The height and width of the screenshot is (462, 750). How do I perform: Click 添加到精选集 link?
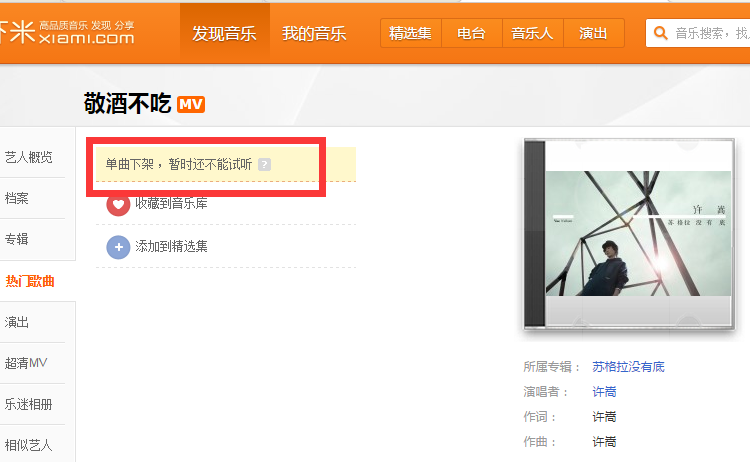171,246
